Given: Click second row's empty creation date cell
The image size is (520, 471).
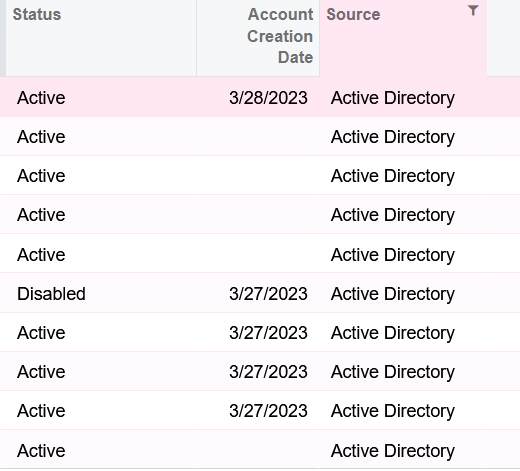Looking at the screenshot, I should coord(258,137).
